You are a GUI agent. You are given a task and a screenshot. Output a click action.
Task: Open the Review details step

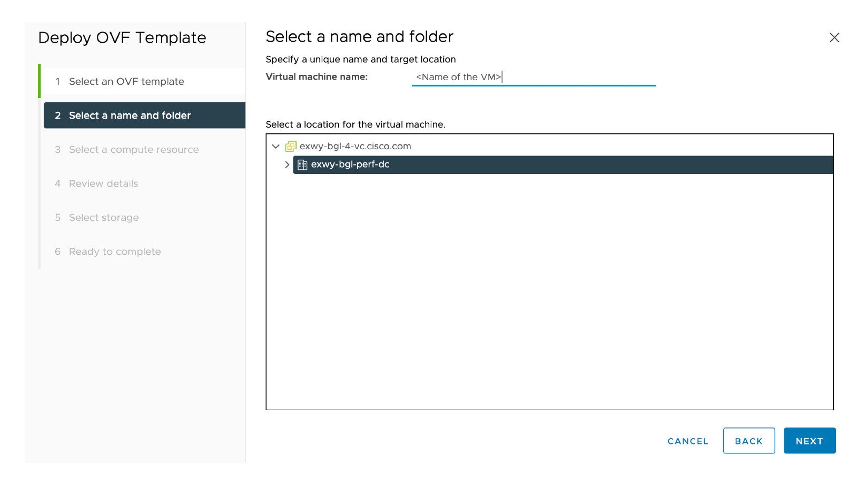[x=103, y=184]
